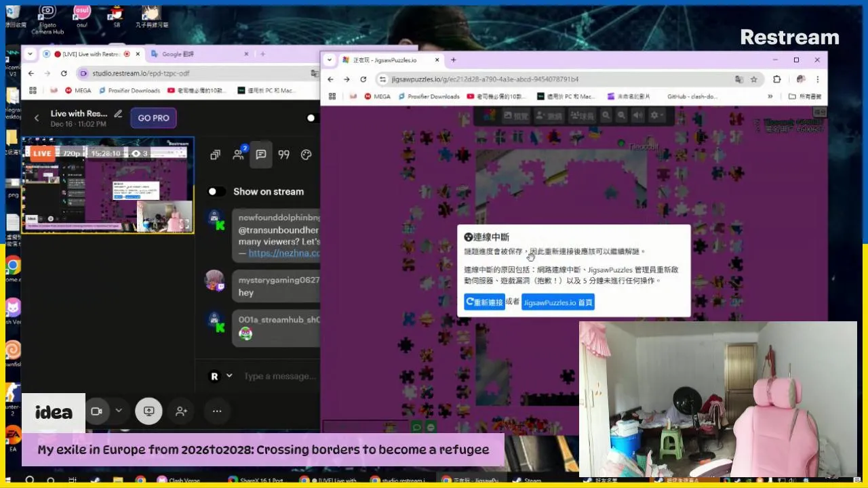
Task: Click the translate icon in JigsawPuzzles address bar
Action: pyautogui.click(x=739, y=79)
